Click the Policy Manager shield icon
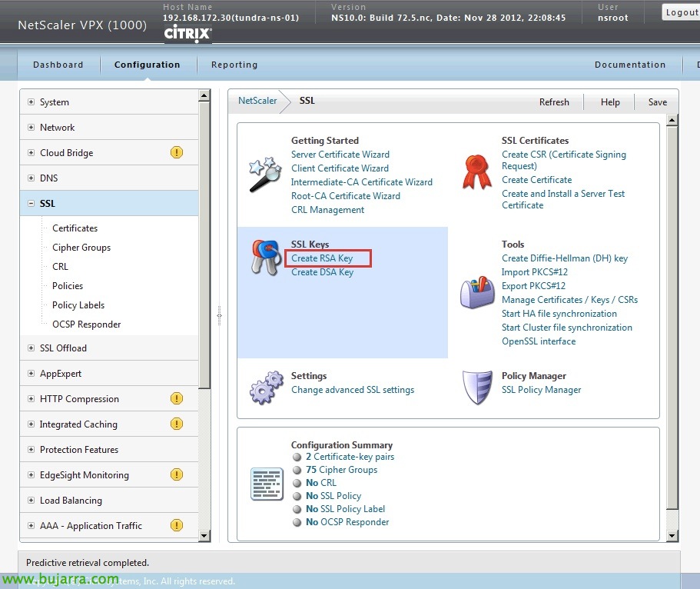 point(477,388)
